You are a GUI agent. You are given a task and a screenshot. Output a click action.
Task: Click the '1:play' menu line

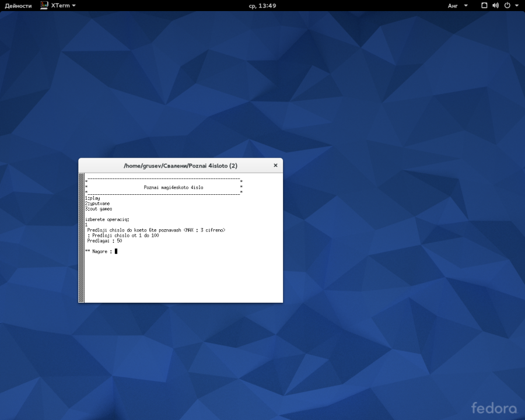click(92, 198)
